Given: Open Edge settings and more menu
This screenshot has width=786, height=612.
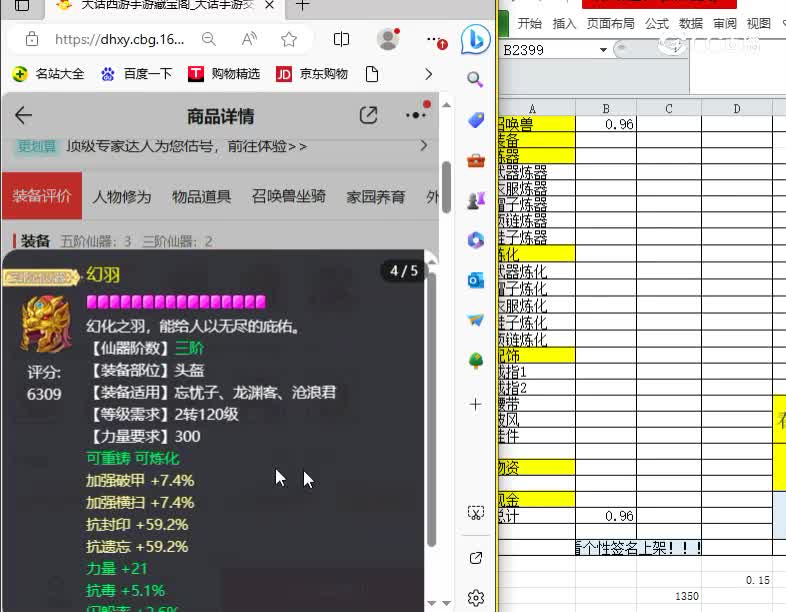Looking at the screenshot, I should [434, 39].
